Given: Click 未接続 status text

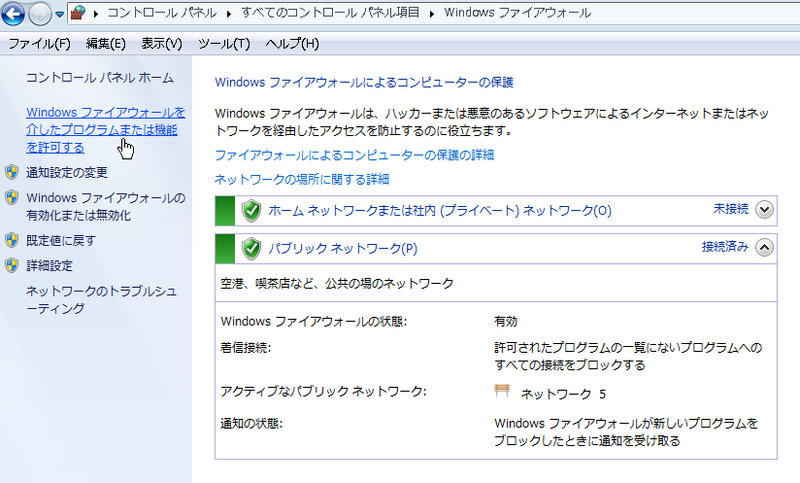Looking at the screenshot, I should [731, 209].
